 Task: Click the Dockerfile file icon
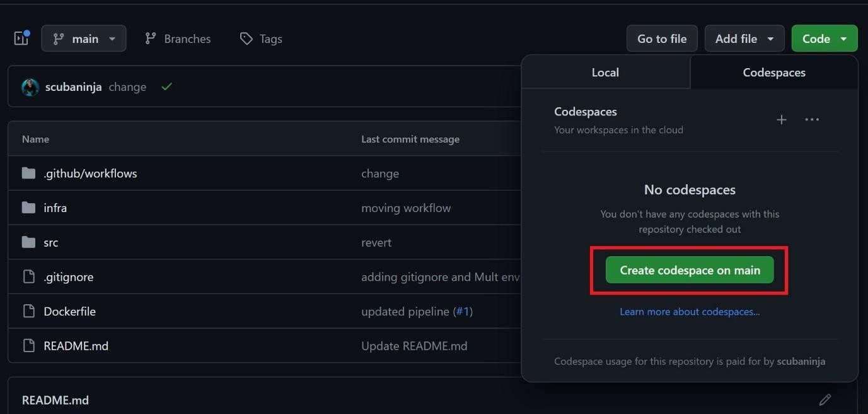click(x=28, y=311)
